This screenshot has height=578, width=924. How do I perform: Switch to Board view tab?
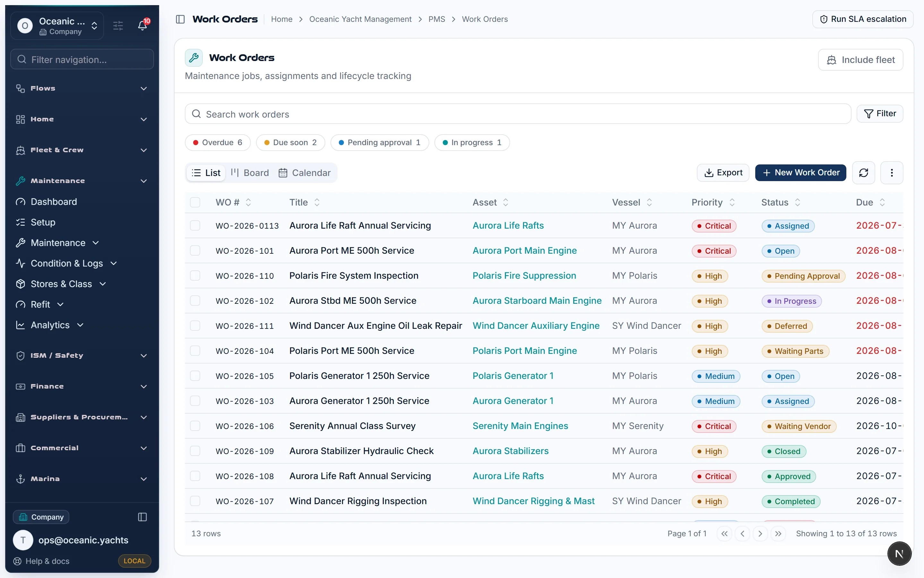pyautogui.click(x=250, y=173)
